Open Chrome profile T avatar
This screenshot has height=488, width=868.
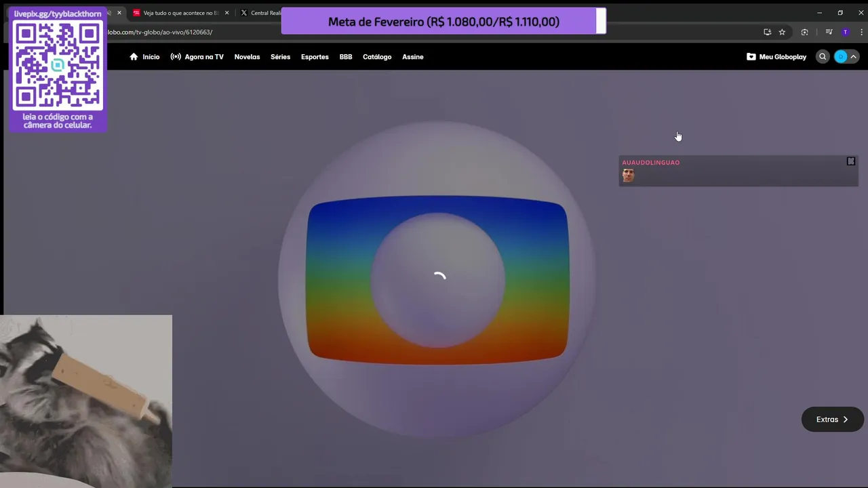845,32
